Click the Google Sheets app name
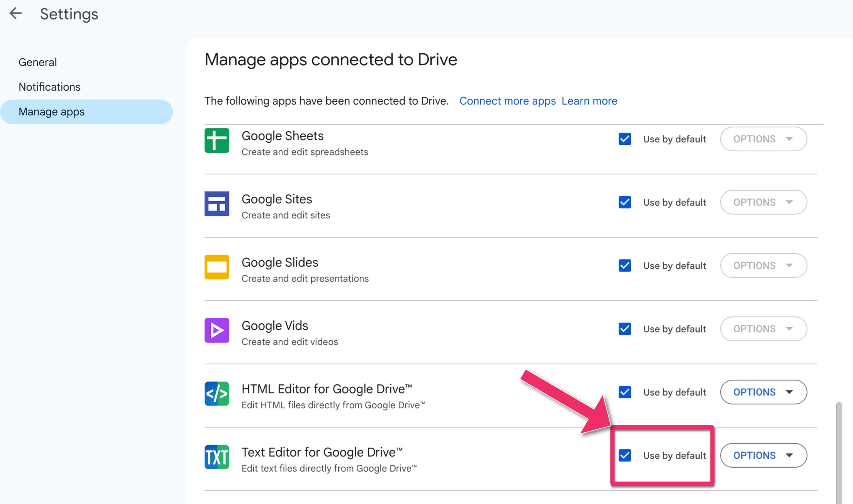This screenshot has height=504, width=853. pyautogui.click(x=283, y=136)
